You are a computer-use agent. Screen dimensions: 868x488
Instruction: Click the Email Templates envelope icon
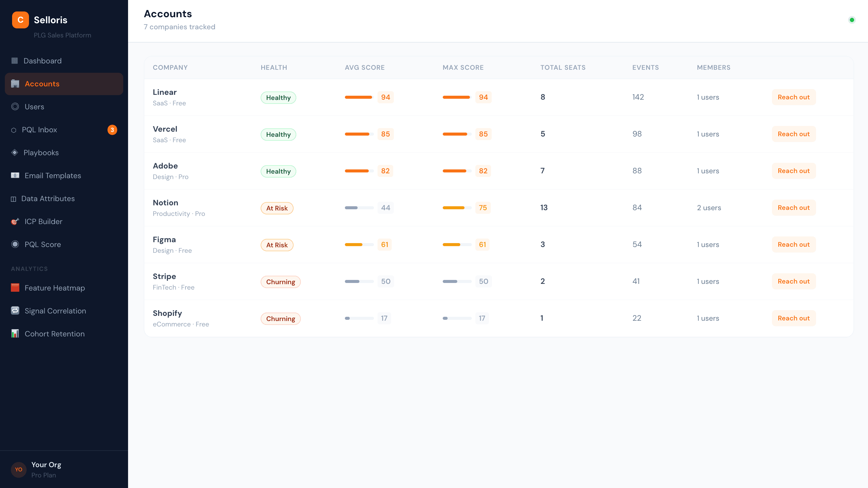(15, 175)
